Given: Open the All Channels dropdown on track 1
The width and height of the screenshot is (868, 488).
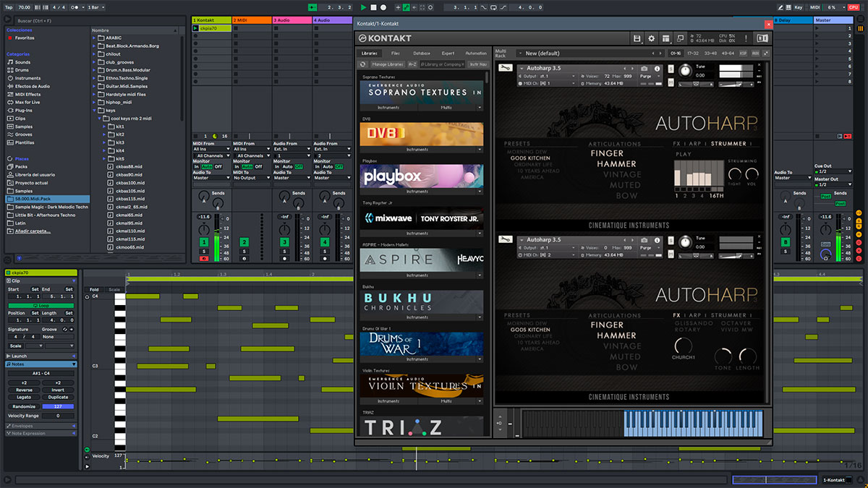Looking at the screenshot, I should click(x=211, y=155).
